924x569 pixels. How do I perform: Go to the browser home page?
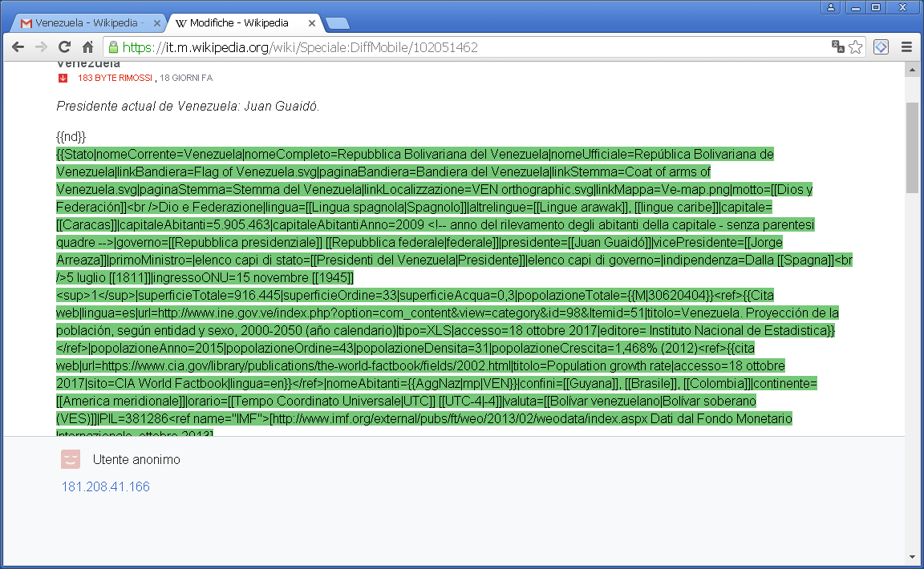click(x=88, y=47)
